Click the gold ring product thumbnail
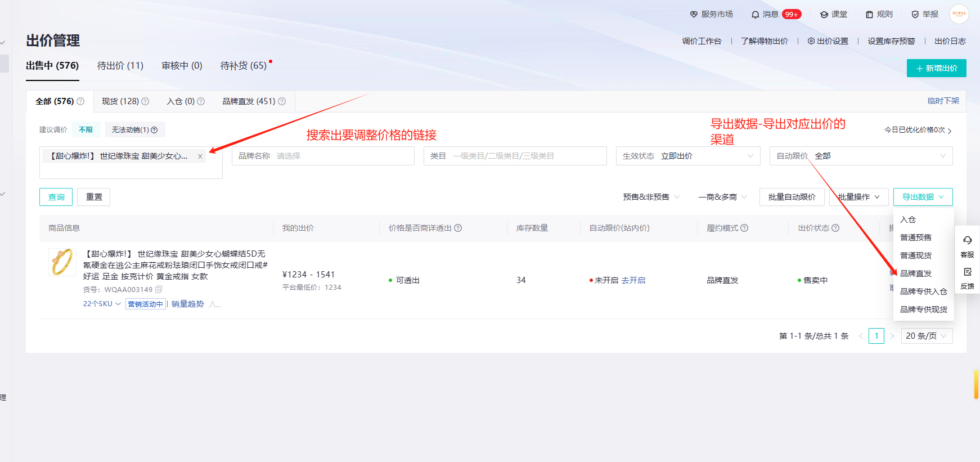This screenshot has width=980, height=462. pyautogui.click(x=62, y=262)
